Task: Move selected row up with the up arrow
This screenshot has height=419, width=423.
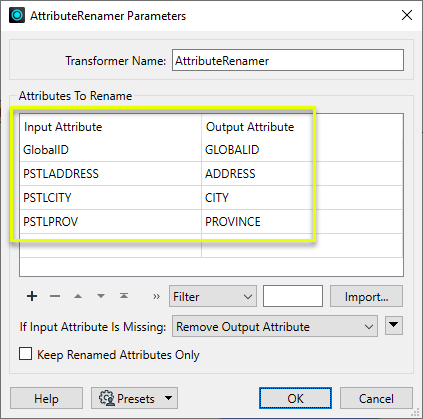Action: pos(78,296)
